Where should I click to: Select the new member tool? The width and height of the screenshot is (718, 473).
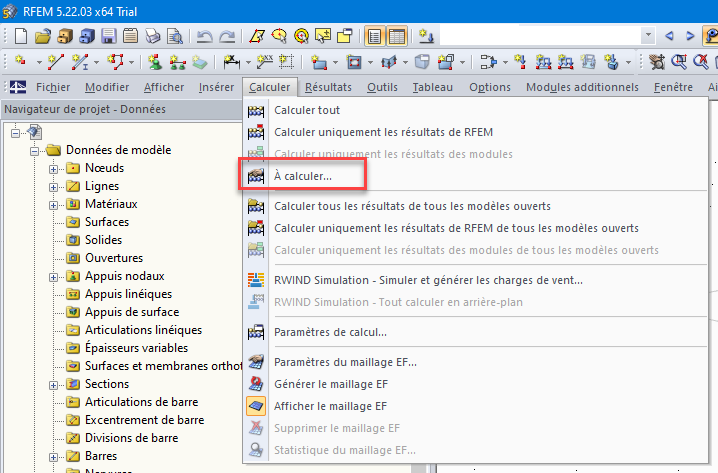coord(80,61)
